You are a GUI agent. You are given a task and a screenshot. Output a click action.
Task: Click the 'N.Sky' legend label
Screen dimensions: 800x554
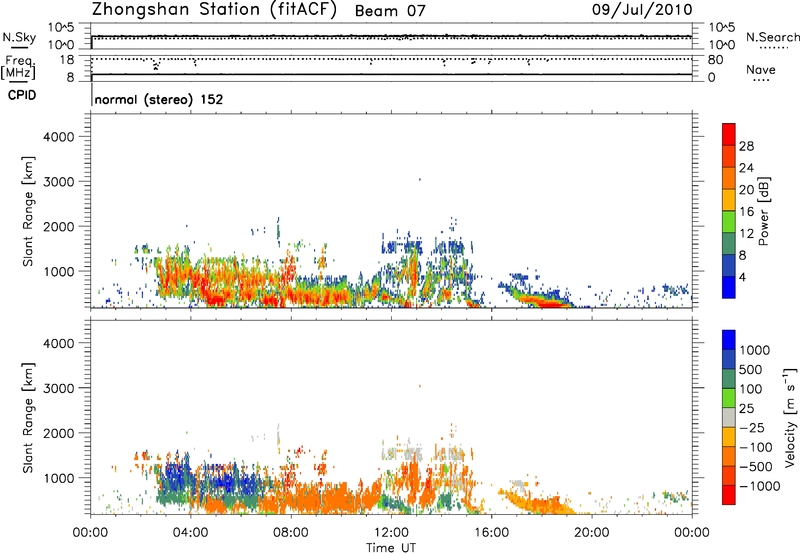point(19,37)
